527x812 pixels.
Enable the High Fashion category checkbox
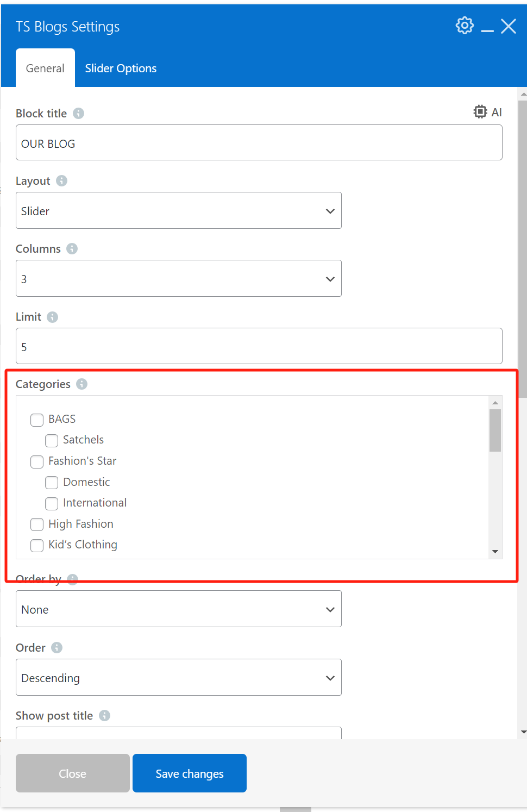(37, 524)
